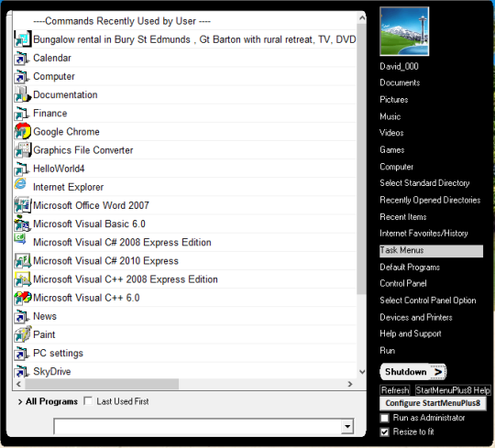495x448 pixels.
Task: Click the Computer shortcut icon in the list
Action: tap(22, 77)
